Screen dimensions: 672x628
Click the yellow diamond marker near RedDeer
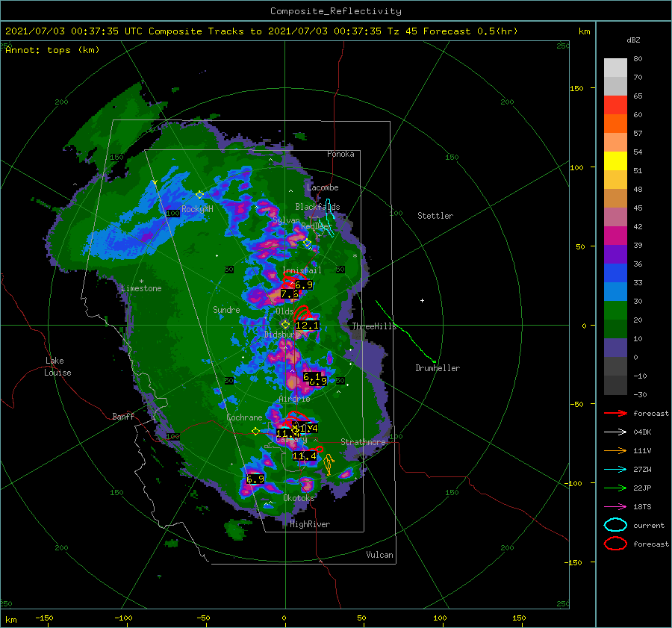(x=308, y=243)
